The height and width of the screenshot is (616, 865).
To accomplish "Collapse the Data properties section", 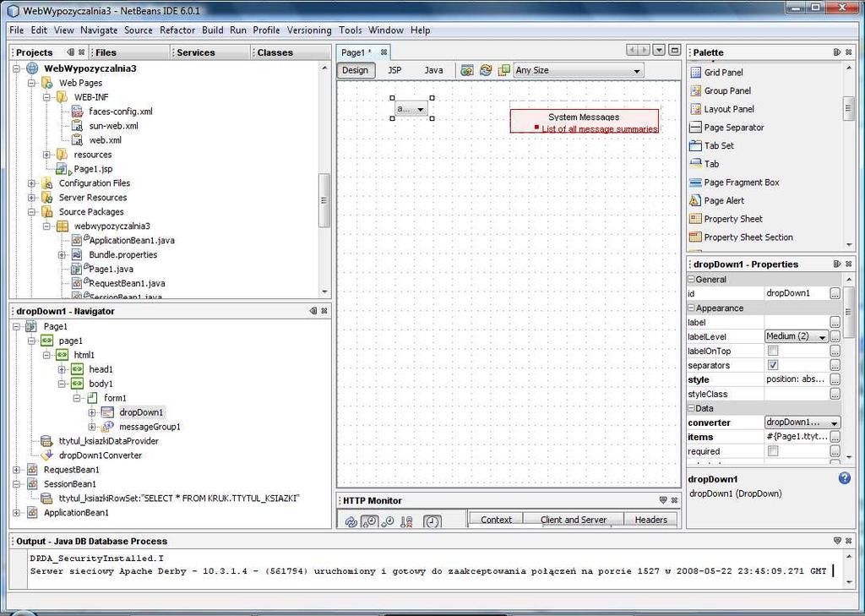I will [x=691, y=408].
